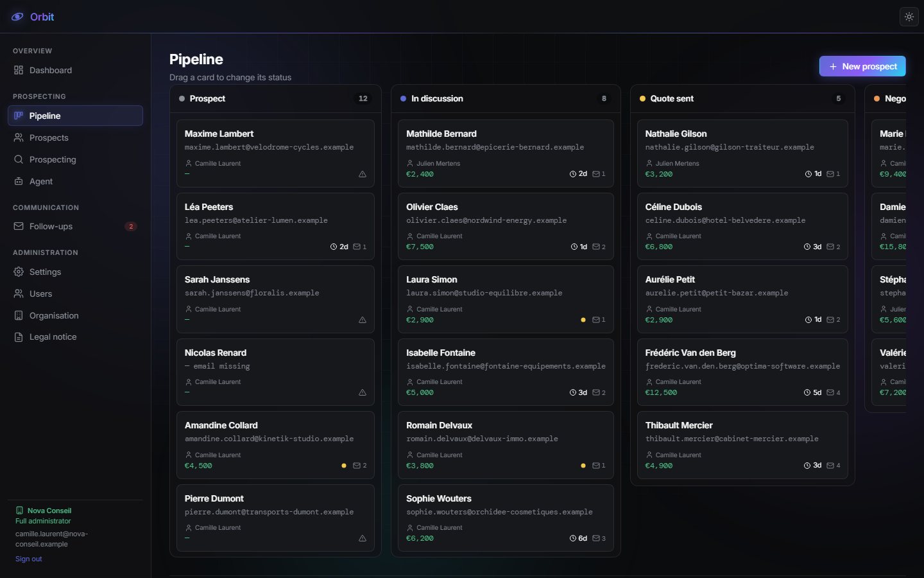The height and width of the screenshot is (578, 924).
Task: Click the Full administrator role label
Action: pos(43,521)
